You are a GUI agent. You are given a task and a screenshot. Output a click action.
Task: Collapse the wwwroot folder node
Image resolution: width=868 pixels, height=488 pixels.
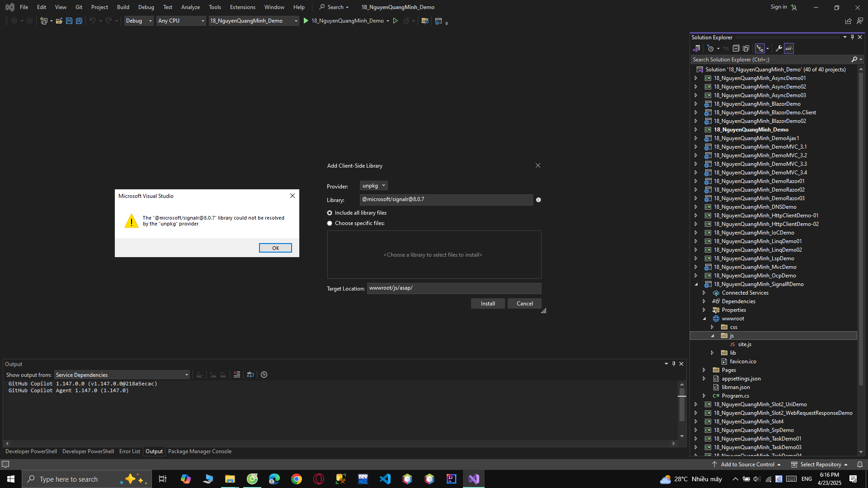[704, 319]
